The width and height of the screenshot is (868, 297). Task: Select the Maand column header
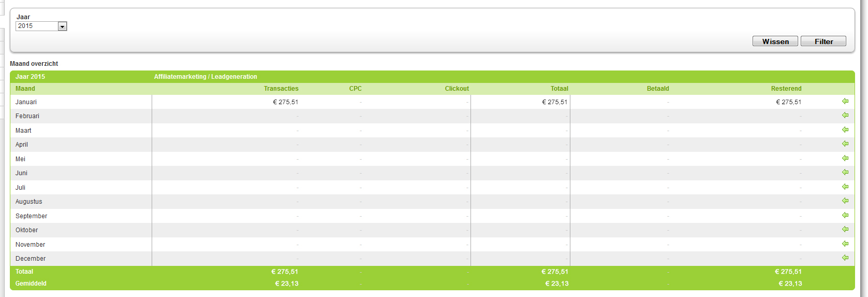coord(25,89)
